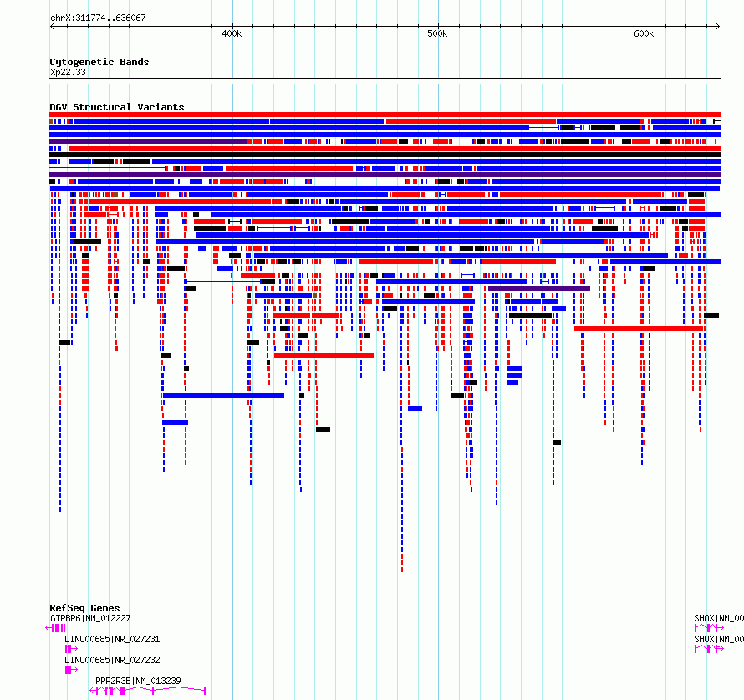Select the Xp22.33 cytogenetic band bar

[385, 81]
